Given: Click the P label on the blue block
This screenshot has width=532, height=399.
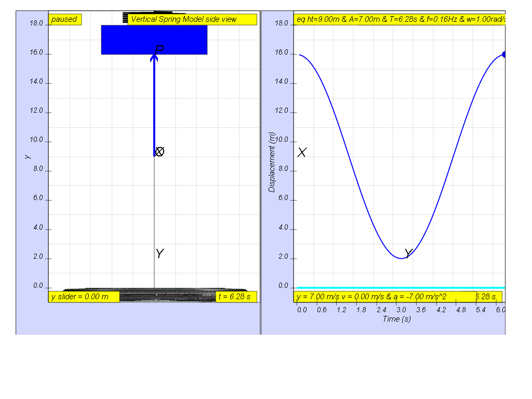Looking at the screenshot, I should 159,49.
